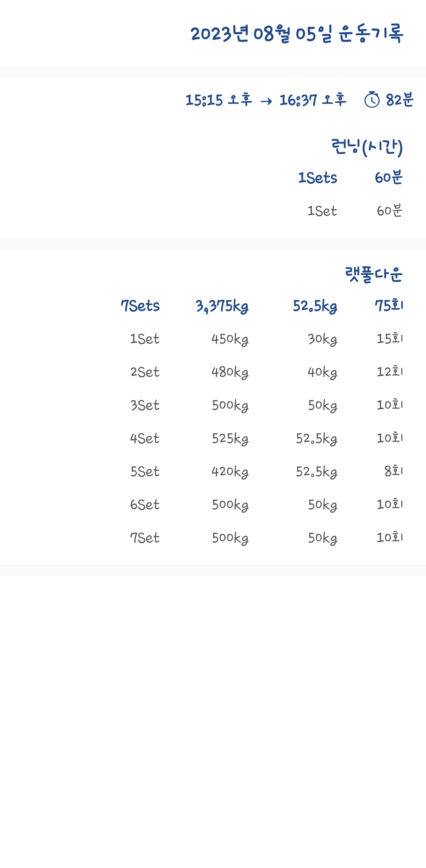This screenshot has width=426, height=868.
Task: Select the 3,375kg total volume value
Action: pyautogui.click(x=222, y=306)
